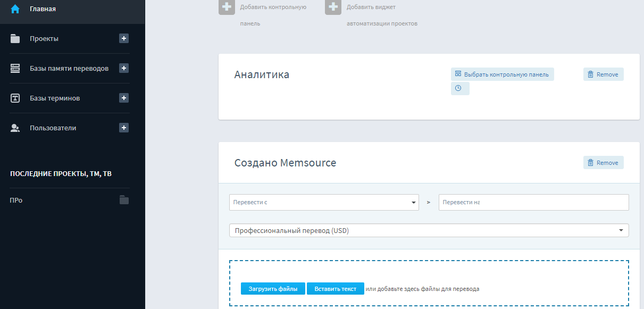Select the Пользователи users icon
This screenshot has height=309, width=644.
click(x=15, y=128)
